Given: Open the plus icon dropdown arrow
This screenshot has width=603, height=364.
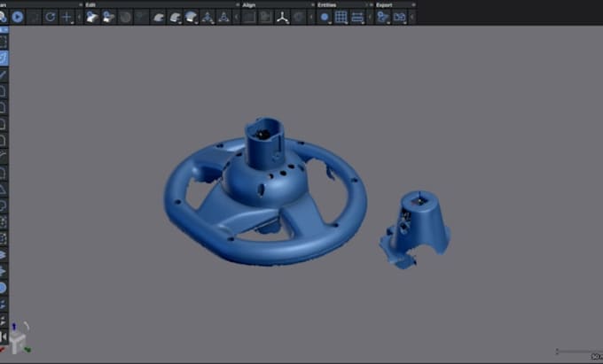Looking at the screenshot, I should [x=73, y=22].
